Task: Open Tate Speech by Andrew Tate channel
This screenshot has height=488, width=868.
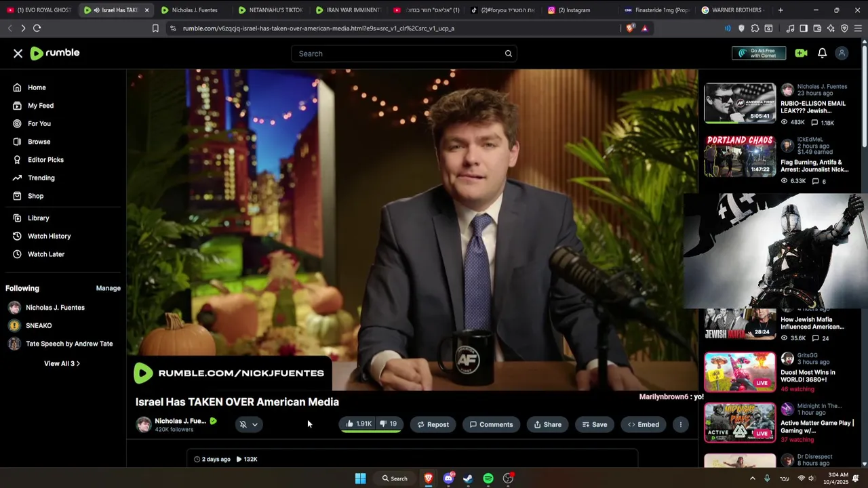Action: point(69,344)
